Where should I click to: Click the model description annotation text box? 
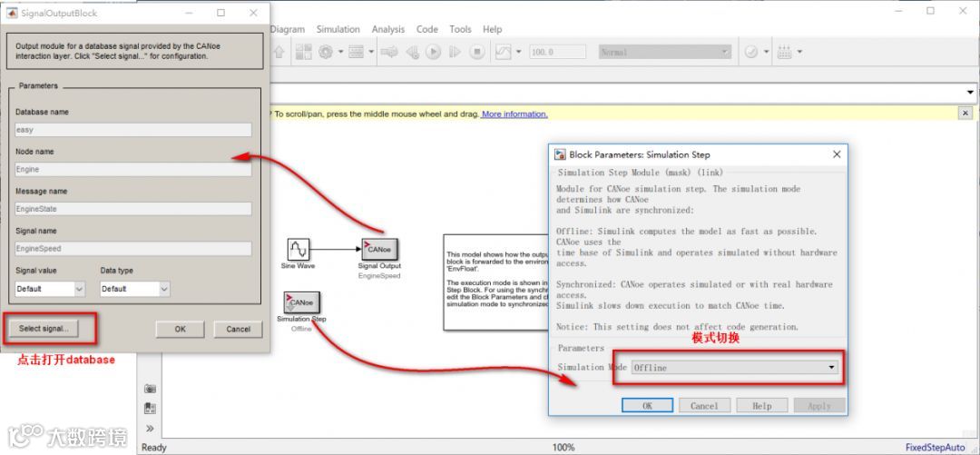pos(496,282)
